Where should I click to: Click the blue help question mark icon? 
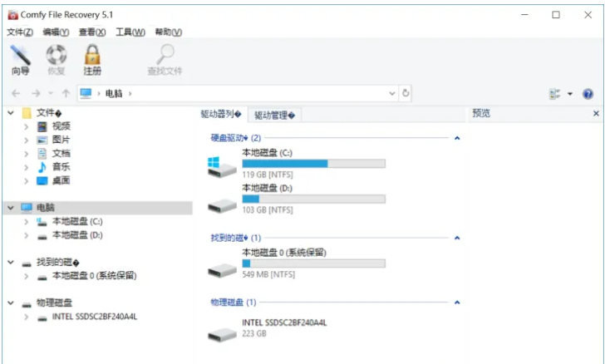[x=588, y=94]
